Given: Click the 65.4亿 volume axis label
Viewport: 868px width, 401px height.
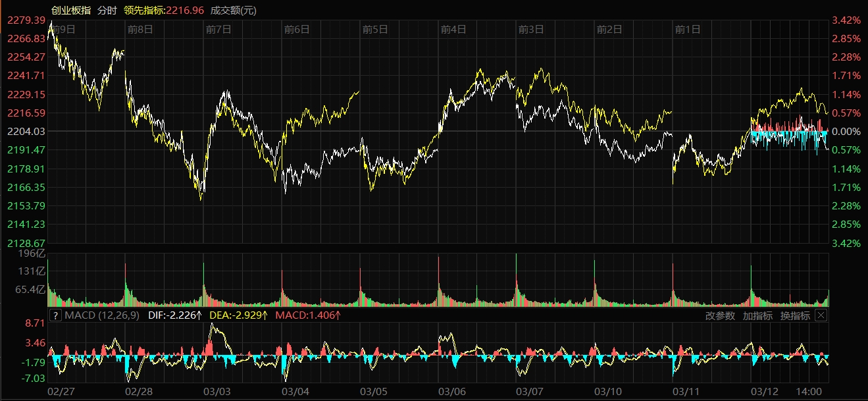Looking at the screenshot, I should (x=30, y=290).
